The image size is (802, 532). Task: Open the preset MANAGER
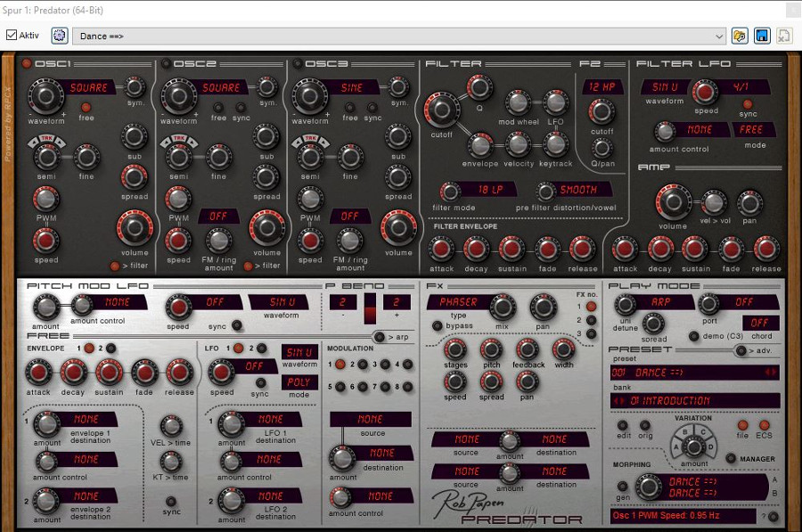pyautogui.click(x=731, y=458)
